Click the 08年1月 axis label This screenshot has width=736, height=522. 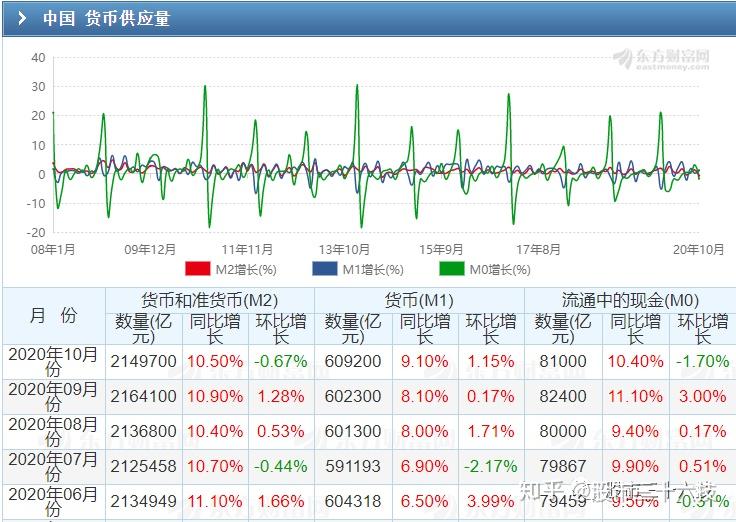53,249
